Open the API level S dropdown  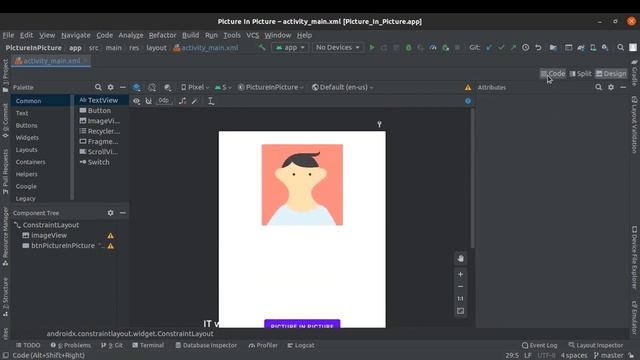click(223, 87)
